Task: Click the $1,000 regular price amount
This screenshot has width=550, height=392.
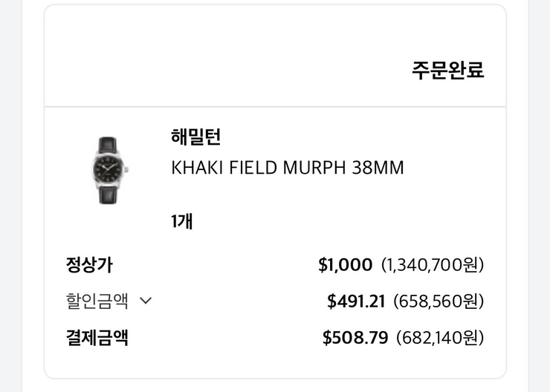Action: pos(345,265)
